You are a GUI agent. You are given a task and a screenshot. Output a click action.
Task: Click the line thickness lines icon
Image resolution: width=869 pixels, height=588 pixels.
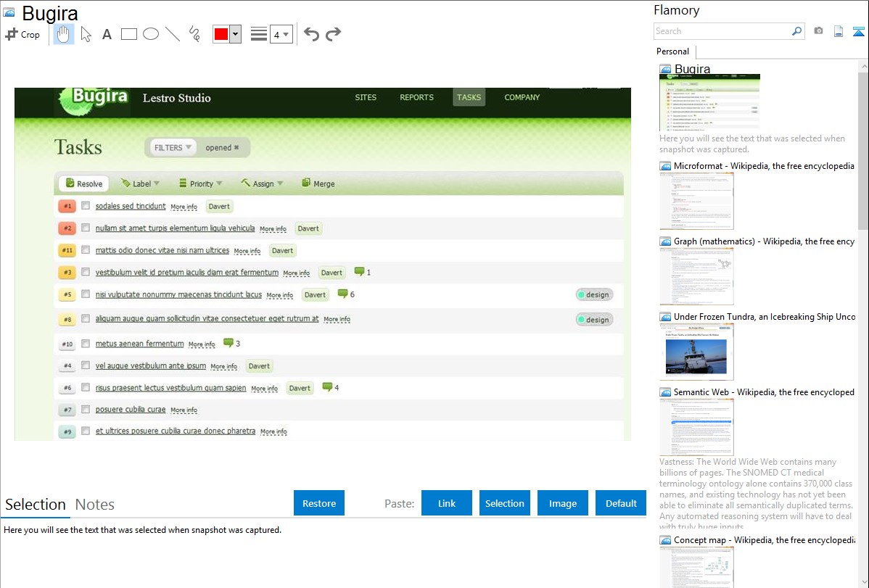click(x=259, y=34)
